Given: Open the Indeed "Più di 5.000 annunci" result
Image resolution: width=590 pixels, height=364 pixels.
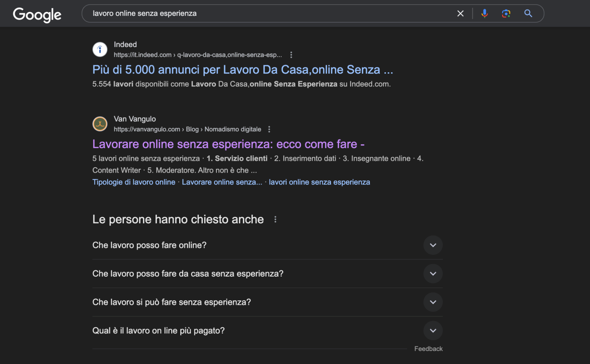Looking at the screenshot, I should pos(242,70).
